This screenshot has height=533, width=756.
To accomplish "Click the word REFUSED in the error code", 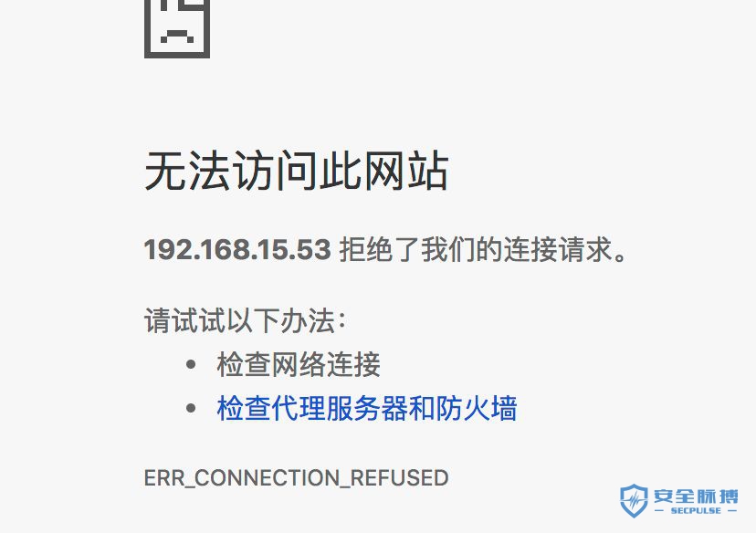I will click(399, 478).
